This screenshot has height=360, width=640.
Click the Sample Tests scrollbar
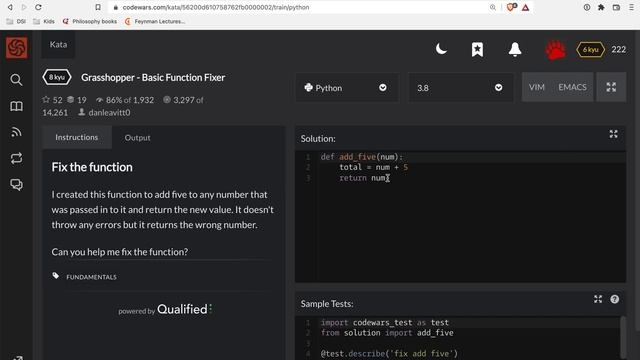pyautogui.click(x=623, y=337)
